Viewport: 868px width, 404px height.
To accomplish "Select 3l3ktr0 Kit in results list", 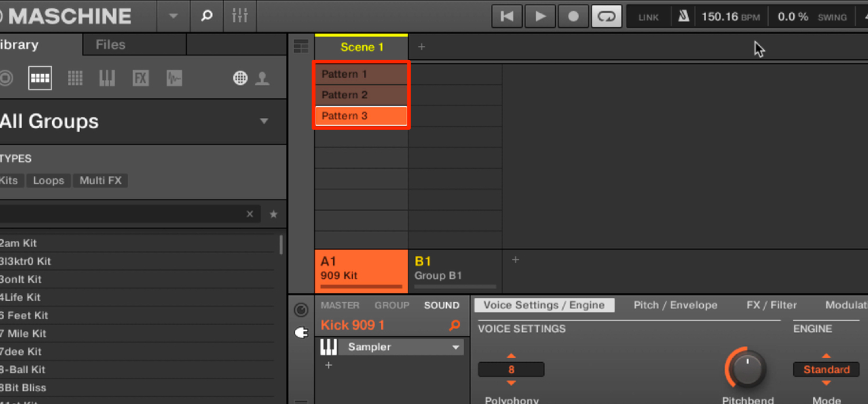I will coord(137,261).
